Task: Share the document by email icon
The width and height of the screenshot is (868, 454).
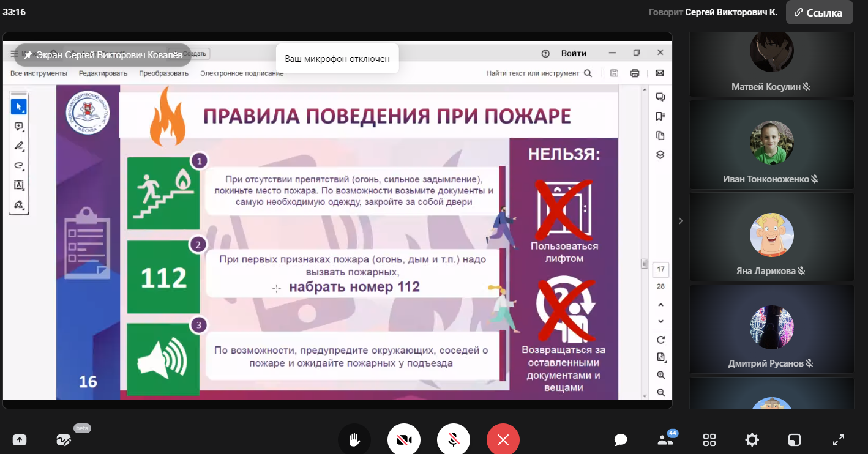Action: (x=659, y=73)
